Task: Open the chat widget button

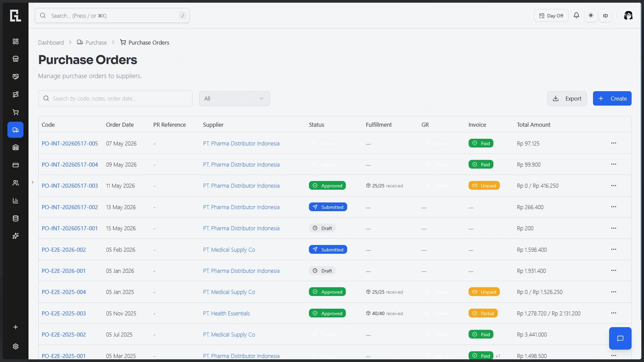Action: pos(620,339)
